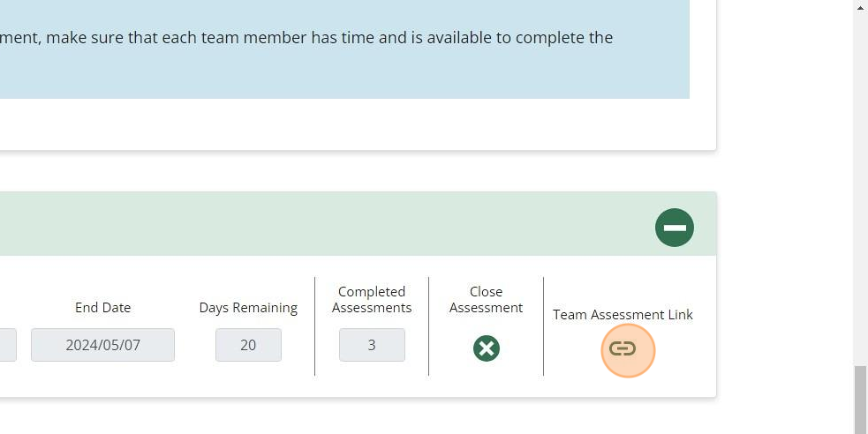Click the Days Remaining field showing 20

(248, 345)
